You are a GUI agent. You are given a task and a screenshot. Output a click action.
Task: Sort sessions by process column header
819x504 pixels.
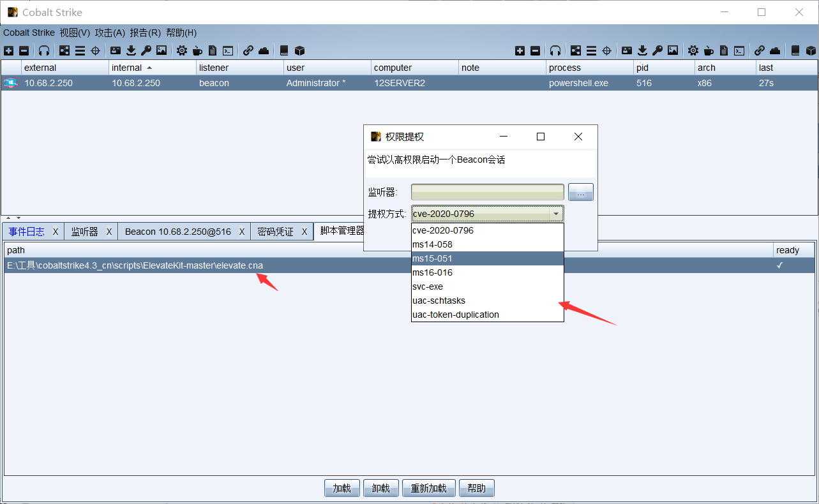pyautogui.click(x=590, y=68)
